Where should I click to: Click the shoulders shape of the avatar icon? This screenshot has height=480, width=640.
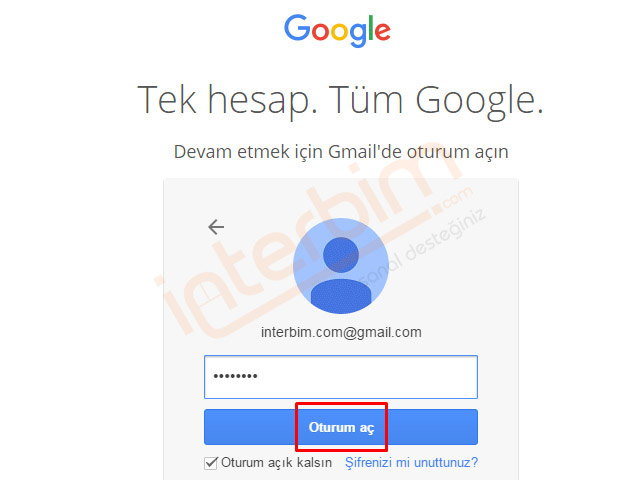click(341, 296)
